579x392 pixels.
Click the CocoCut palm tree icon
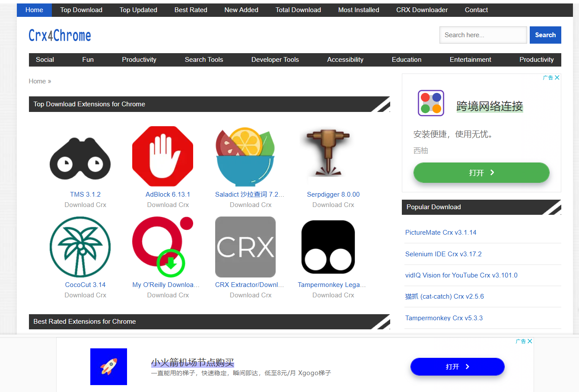click(x=80, y=247)
